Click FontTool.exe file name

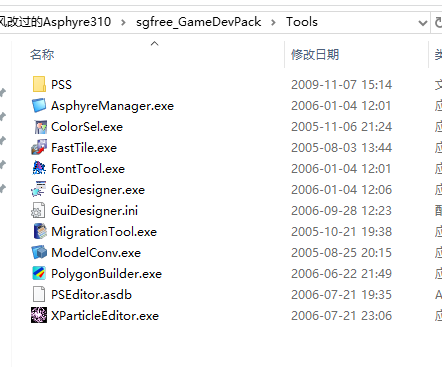coord(88,169)
